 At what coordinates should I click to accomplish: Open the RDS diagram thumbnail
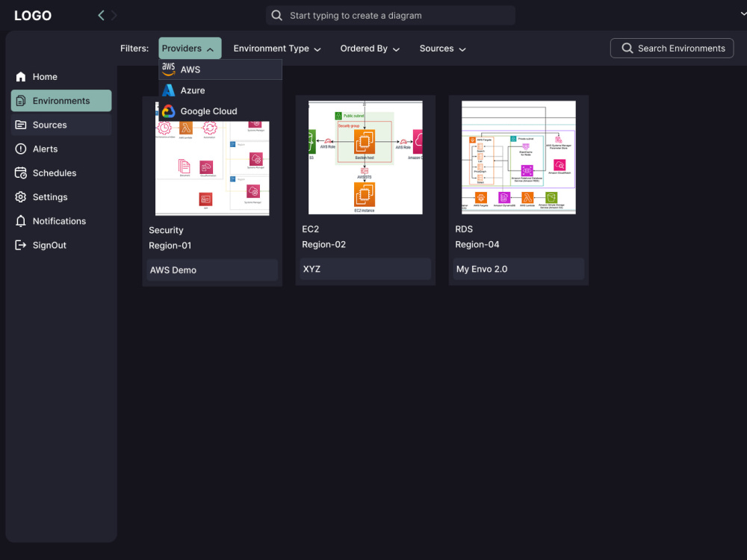click(x=518, y=158)
